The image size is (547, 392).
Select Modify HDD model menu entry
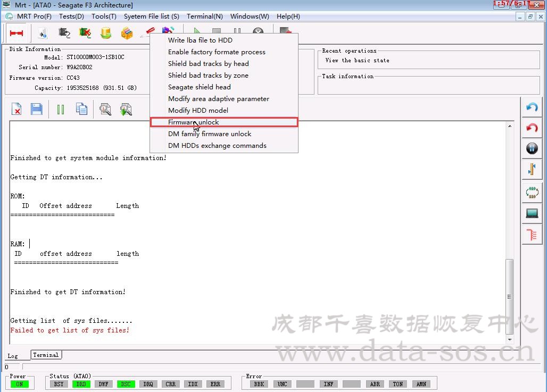pyautogui.click(x=198, y=111)
